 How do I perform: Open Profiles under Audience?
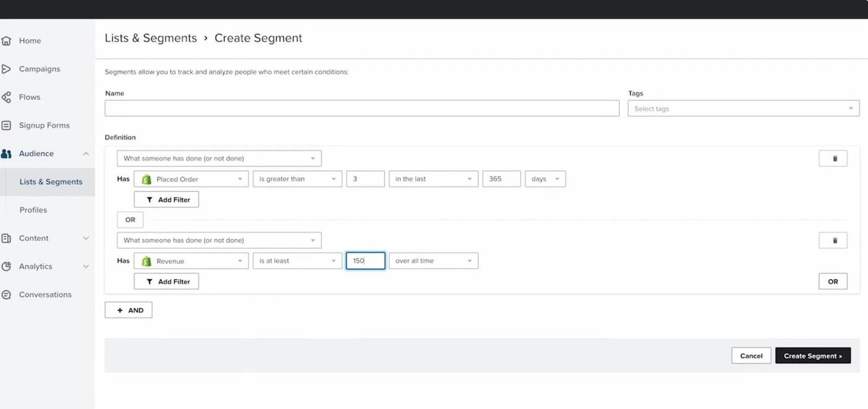pyautogui.click(x=33, y=210)
